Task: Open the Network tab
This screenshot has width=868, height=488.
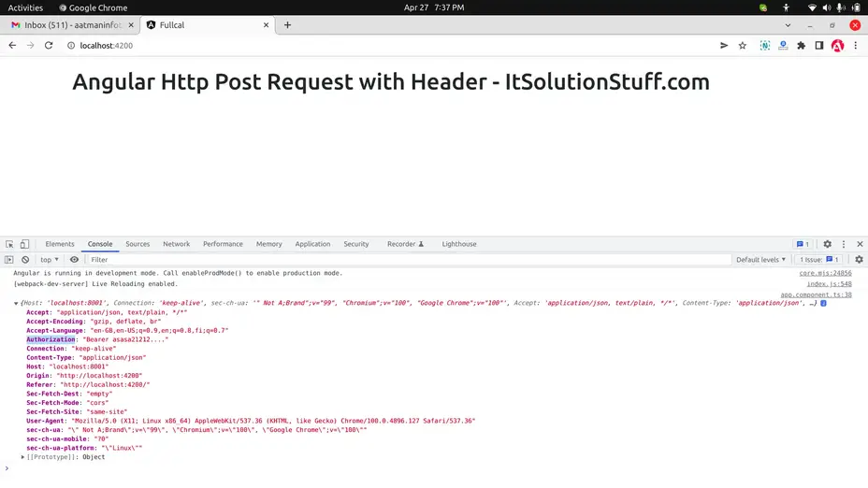Action: [176, 244]
